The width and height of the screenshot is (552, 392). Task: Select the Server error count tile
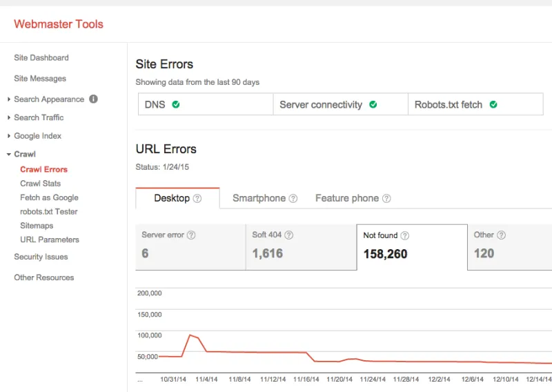[x=190, y=247]
